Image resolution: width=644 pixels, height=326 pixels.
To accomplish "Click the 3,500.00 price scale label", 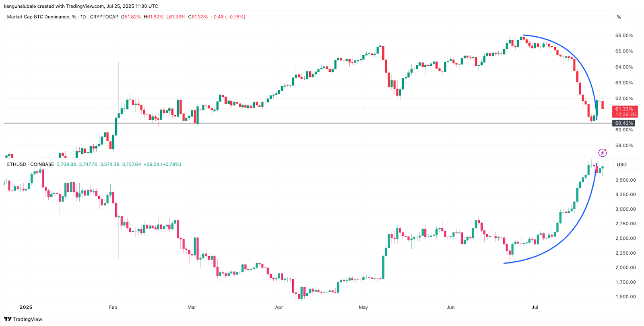I will click(625, 180).
